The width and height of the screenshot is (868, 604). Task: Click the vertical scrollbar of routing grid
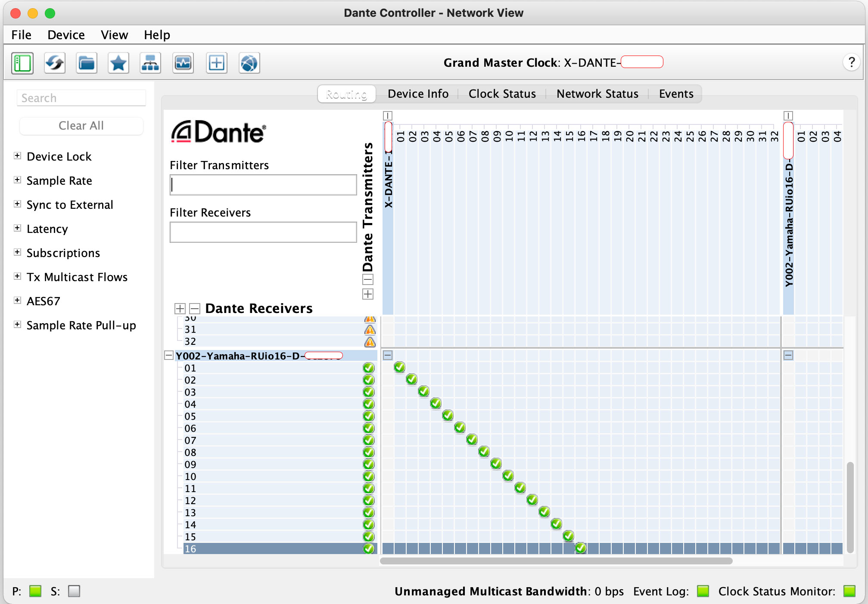pos(850,507)
